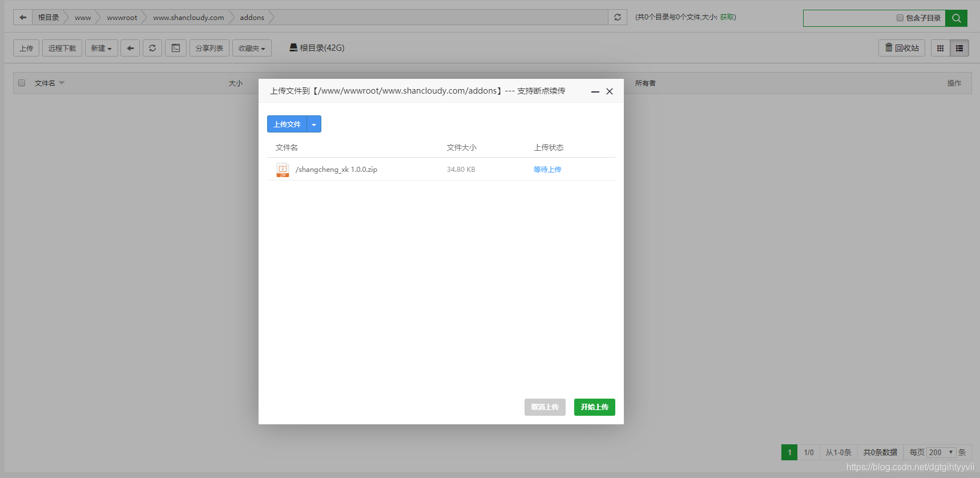This screenshot has height=478, width=980.
Task: Click the back arrow in the path bar
Action: point(23,18)
